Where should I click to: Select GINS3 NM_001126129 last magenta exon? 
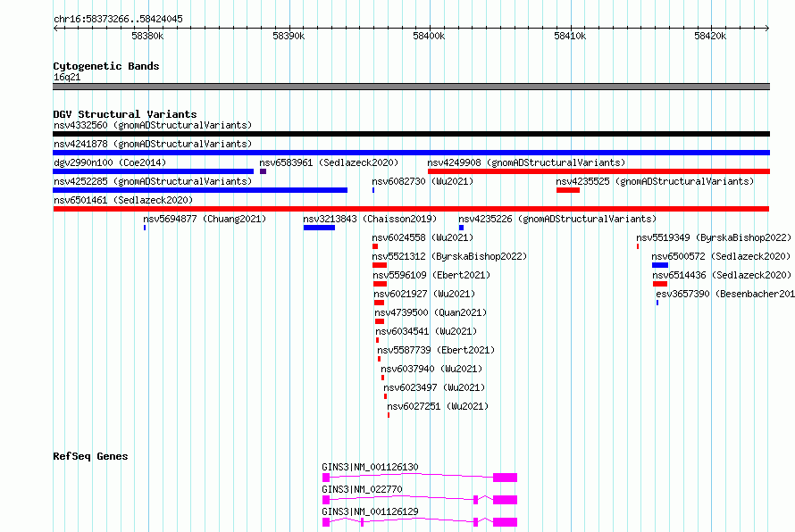[505, 522]
